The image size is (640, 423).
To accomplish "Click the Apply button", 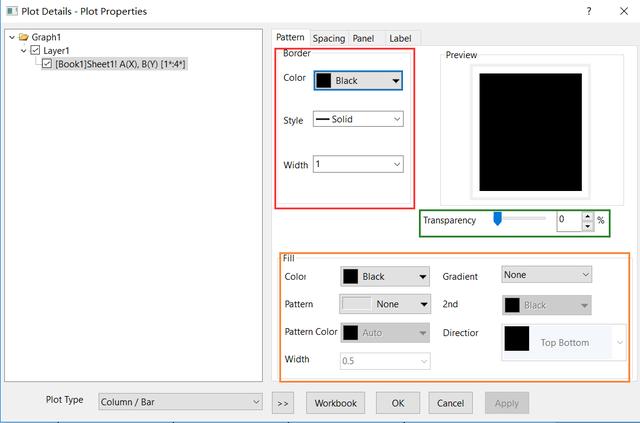I will 507,403.
